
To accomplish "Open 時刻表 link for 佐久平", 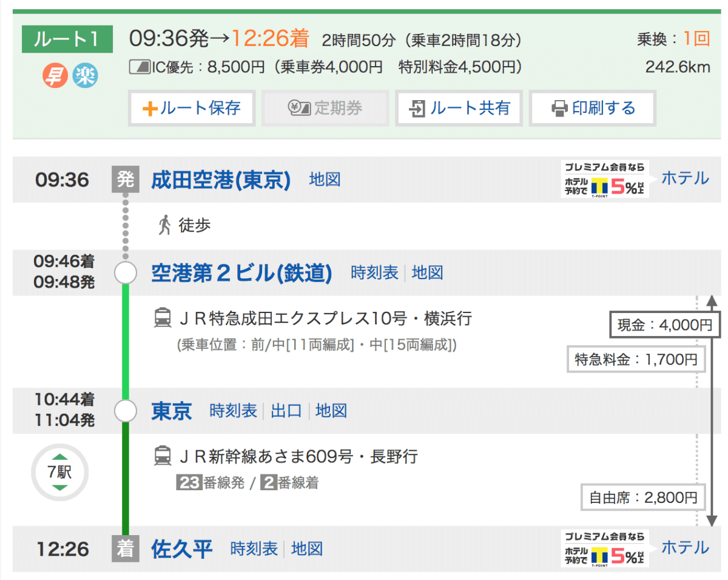I will [254, 549].
